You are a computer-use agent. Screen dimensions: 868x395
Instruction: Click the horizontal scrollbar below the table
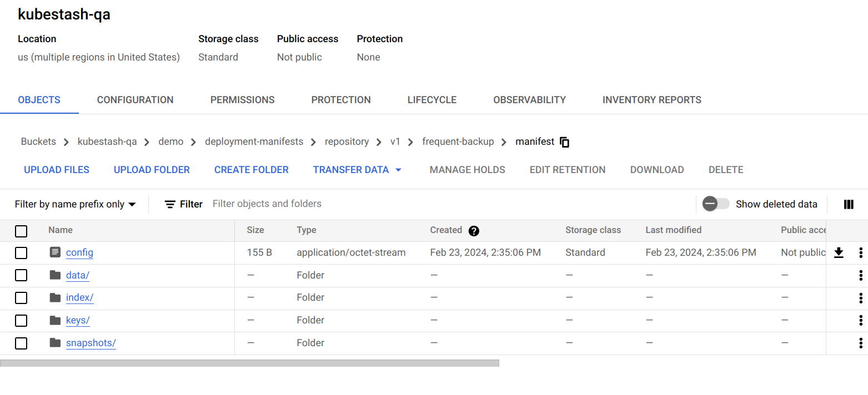pos(250,363)
